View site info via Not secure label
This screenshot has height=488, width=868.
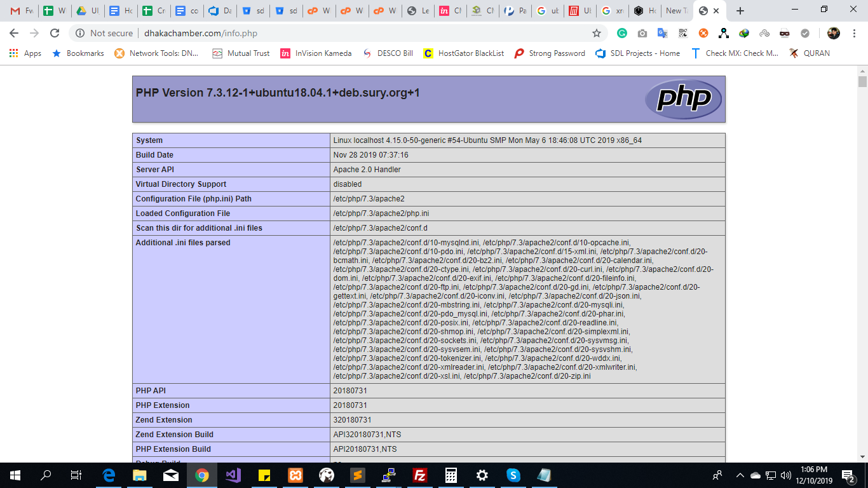[104, 33]
